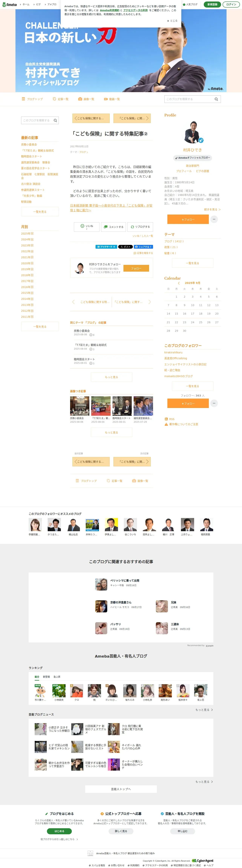Click the コメントする button
The height and width of the screenshot is (868, 242).
coord(114,227)
